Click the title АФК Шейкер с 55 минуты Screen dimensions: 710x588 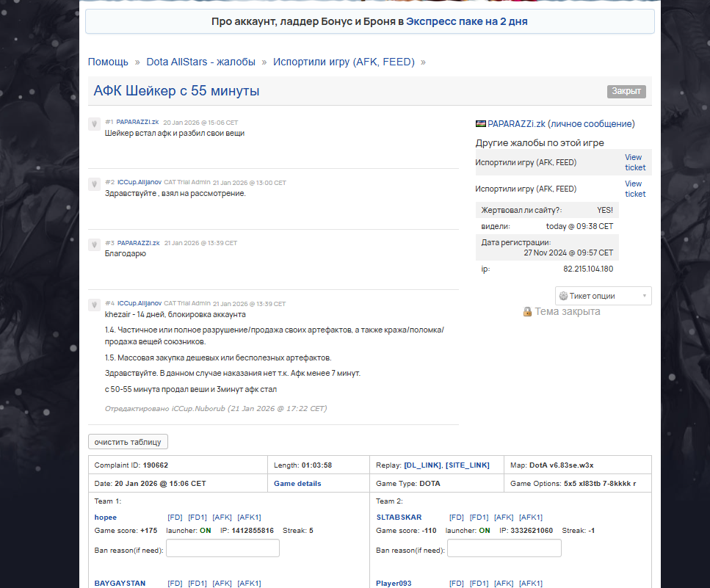pyautogui.click(x=177, y=91)
